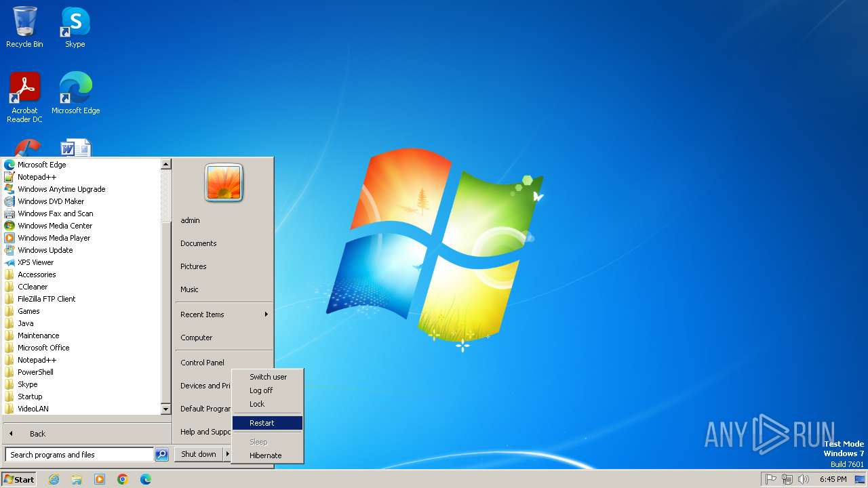The width and height of the screenshot is (868, 488).
Task: Click the programs list scroll down arrow
Action: [x=165, y=409]
